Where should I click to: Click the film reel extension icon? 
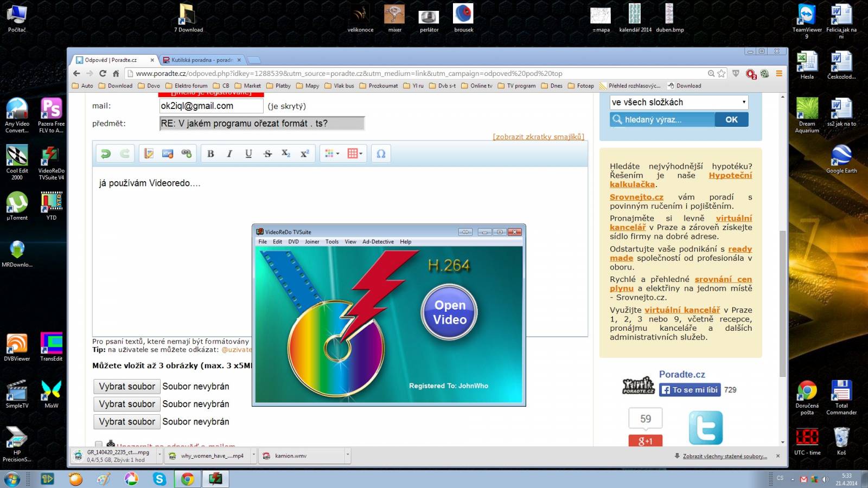(764, 73)
